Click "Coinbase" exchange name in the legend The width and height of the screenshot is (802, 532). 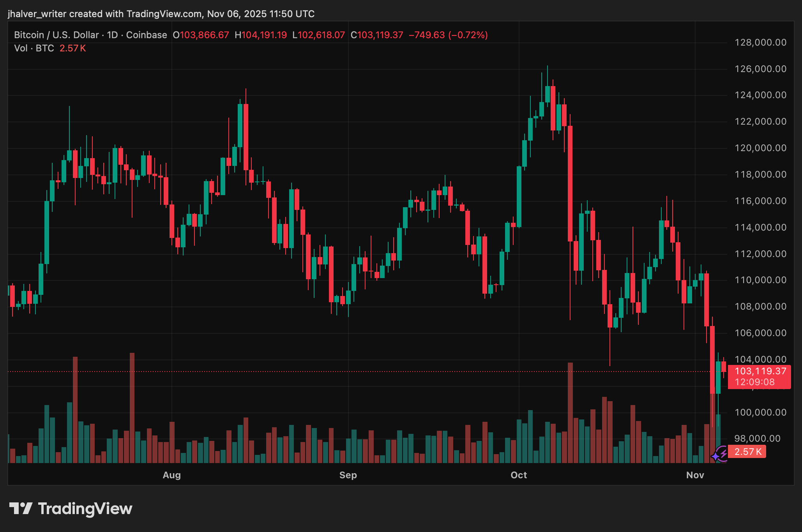coord(147,35)
